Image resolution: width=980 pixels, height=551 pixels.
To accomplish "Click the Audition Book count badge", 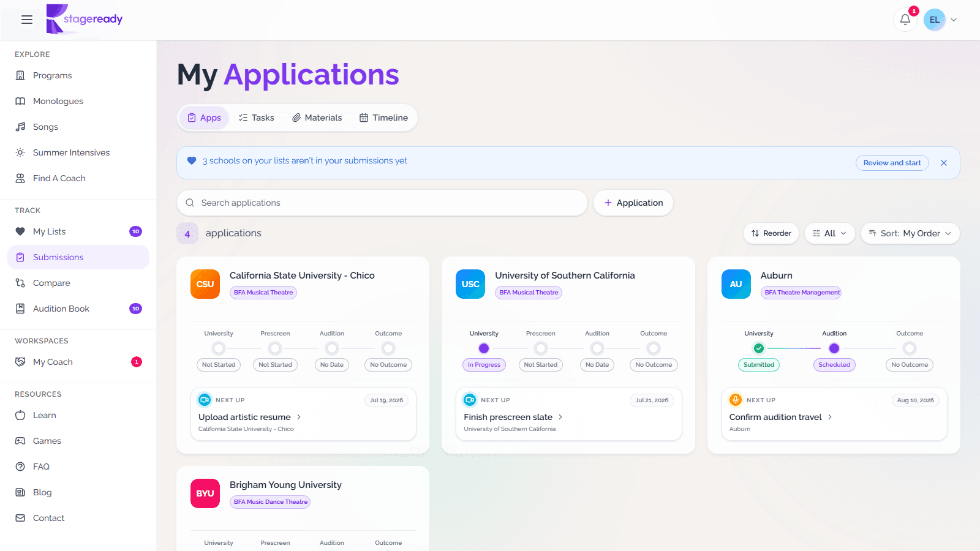I will (x=136, y=309).
